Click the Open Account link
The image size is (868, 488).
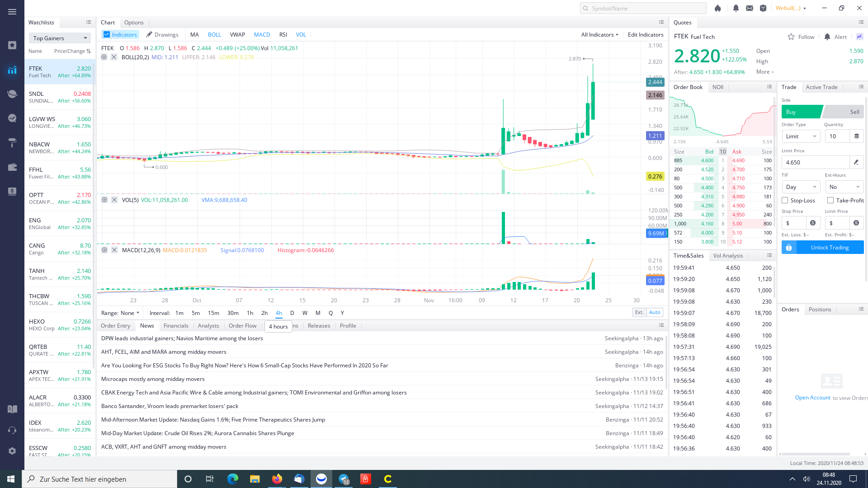812,398
